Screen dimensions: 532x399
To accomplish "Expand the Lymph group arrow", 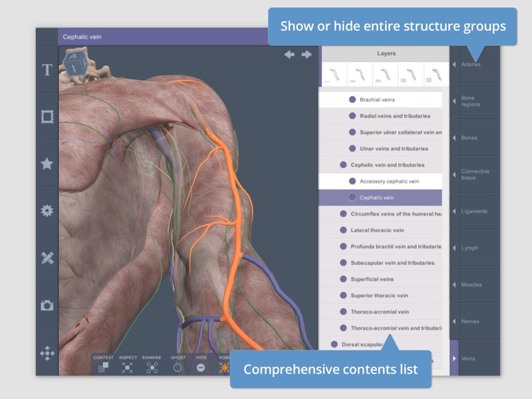I will coord(454,248).
